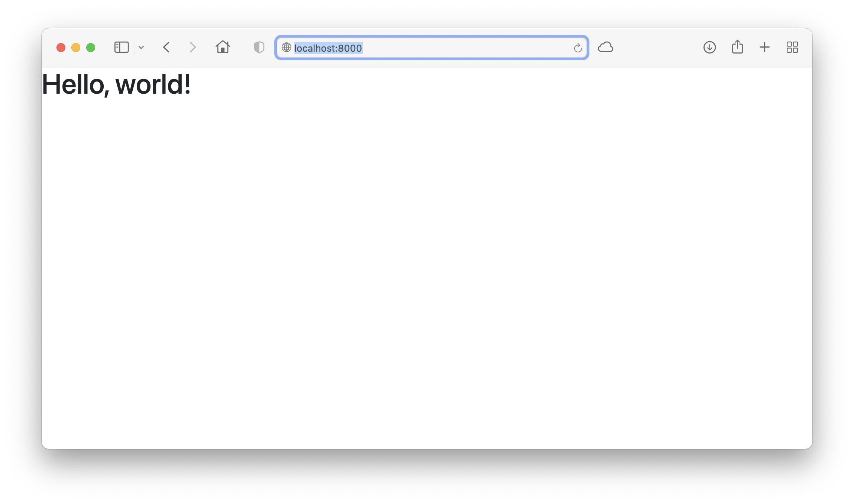Image resolution: width=854 pixels, height=504 pixels.
Task: Toggle full screen with the green button
Action: (91, 48)
